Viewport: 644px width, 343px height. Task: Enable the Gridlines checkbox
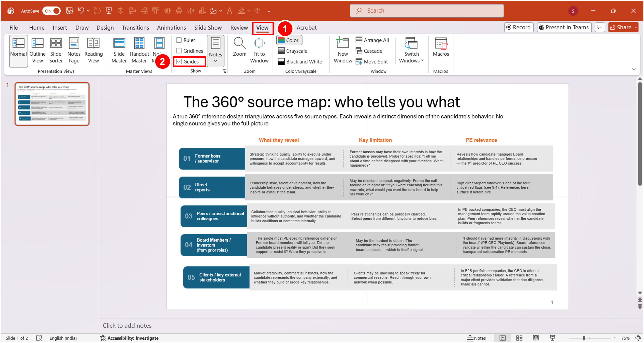pos(179,51)
